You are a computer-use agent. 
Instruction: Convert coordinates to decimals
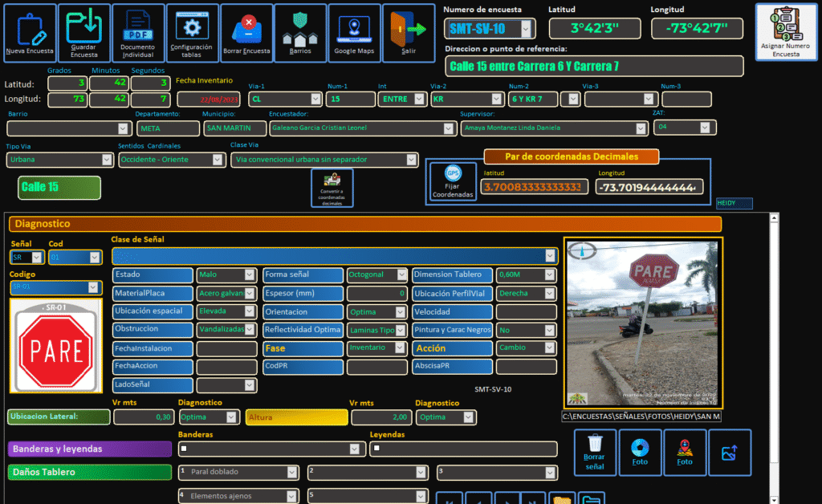[332, 188]
